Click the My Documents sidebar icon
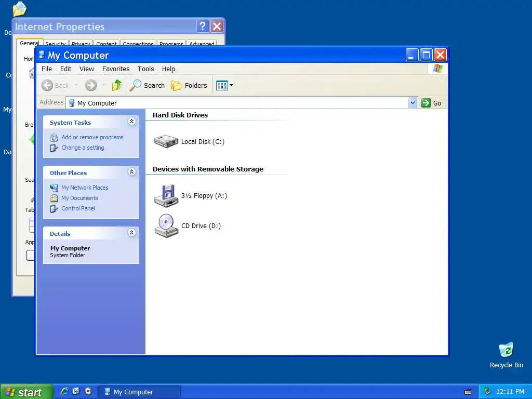 (x=54, y=198)
